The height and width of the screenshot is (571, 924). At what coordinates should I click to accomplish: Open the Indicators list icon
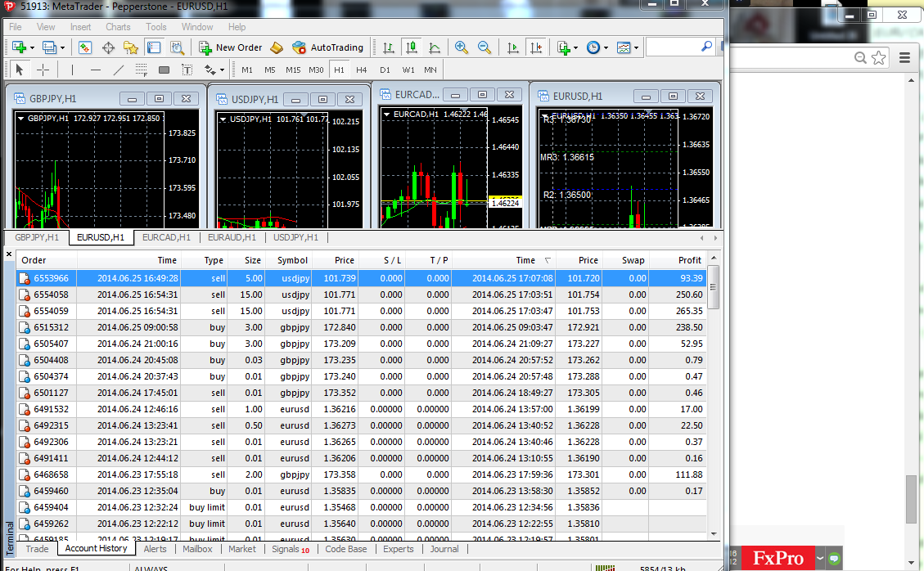[x=563, y=47]
